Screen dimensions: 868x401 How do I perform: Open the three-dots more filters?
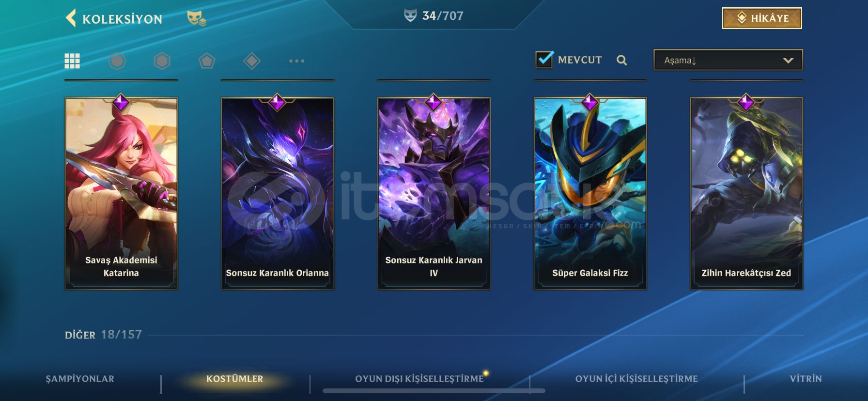click(296, 61)
